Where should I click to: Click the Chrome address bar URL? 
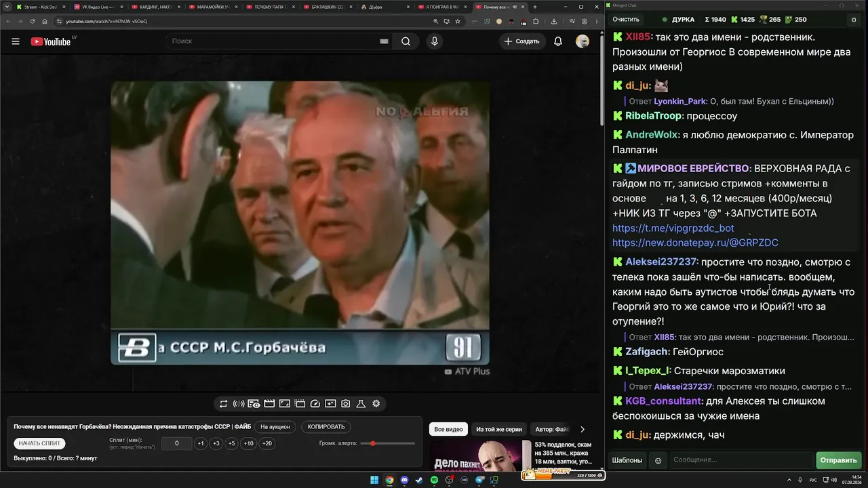(x=106, y=21)
